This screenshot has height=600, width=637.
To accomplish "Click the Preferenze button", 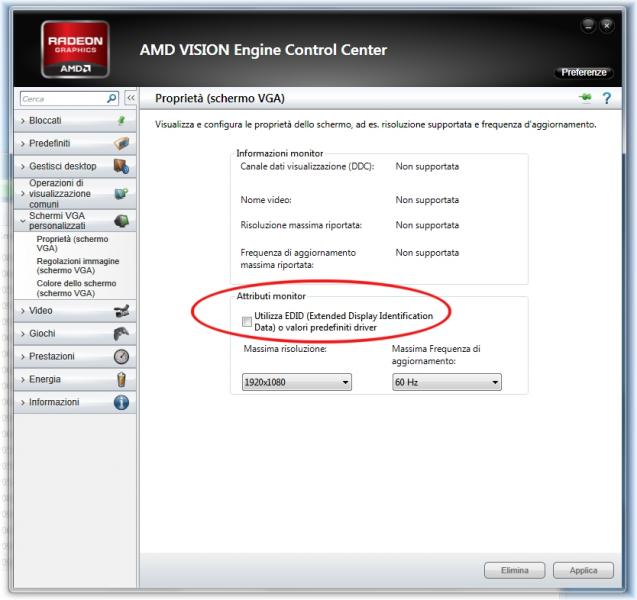I will [x=584, y=72].
